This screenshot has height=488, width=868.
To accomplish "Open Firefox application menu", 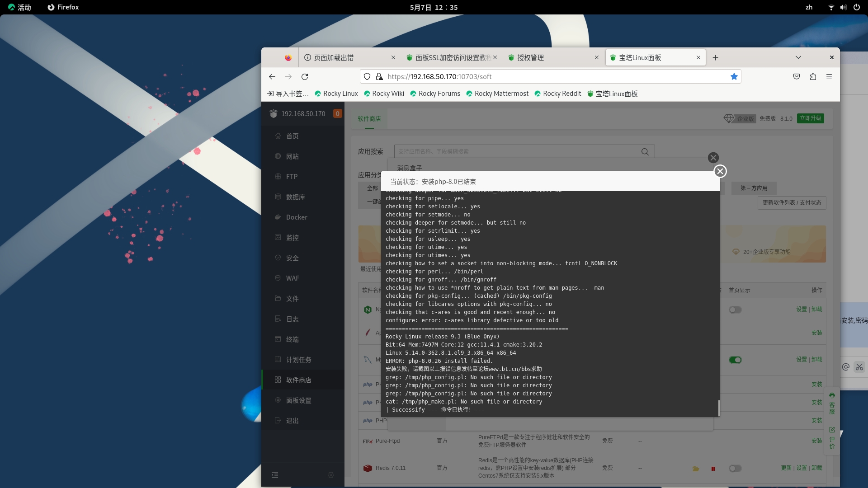I will [829, 77].
